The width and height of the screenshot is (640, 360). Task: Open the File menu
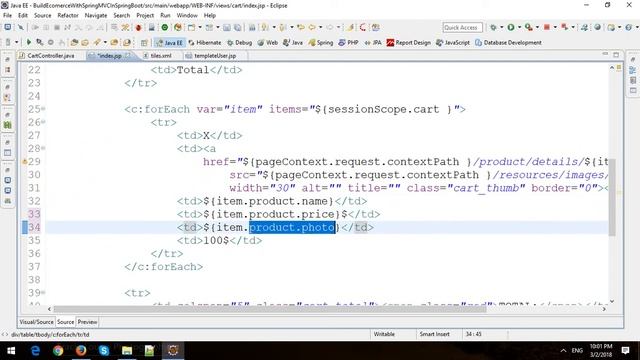point(7,15)
